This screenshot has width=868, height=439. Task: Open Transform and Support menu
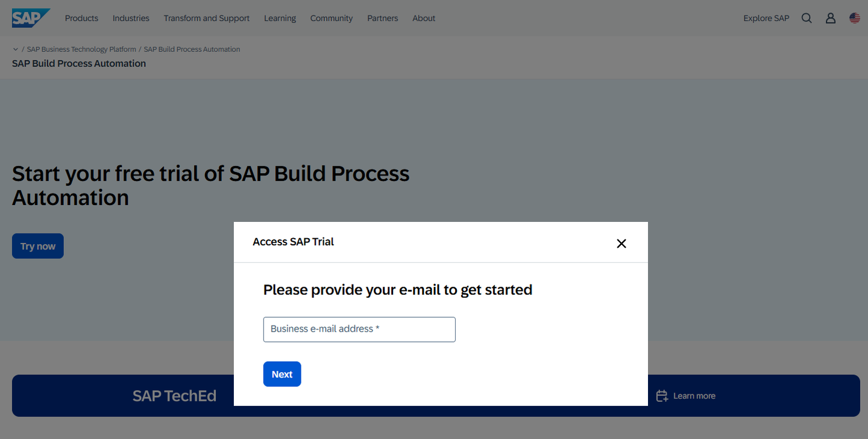207,18
